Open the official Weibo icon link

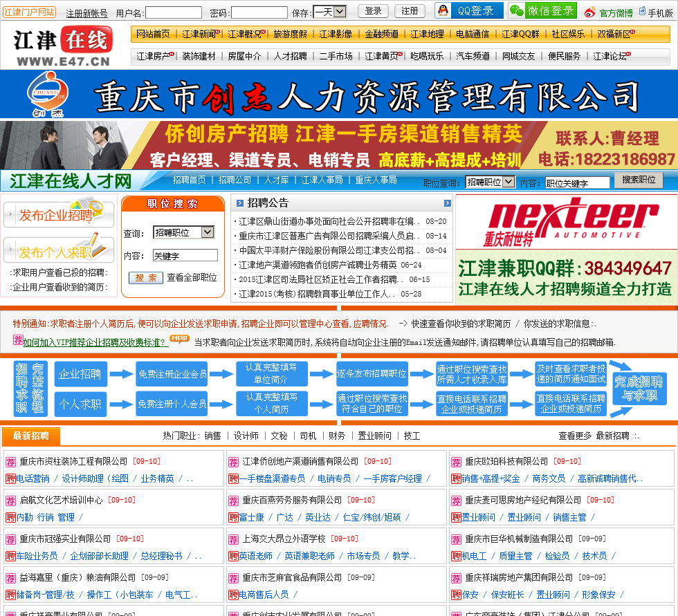click(589, 13)
